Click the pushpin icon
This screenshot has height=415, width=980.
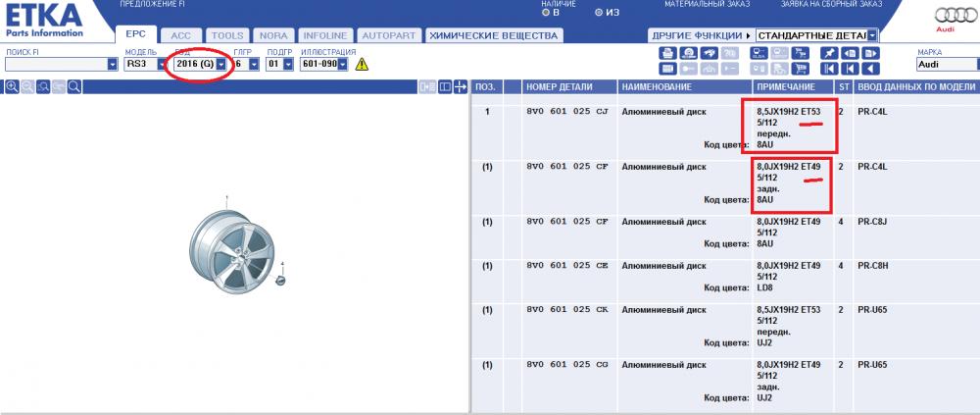click(829, 53)
